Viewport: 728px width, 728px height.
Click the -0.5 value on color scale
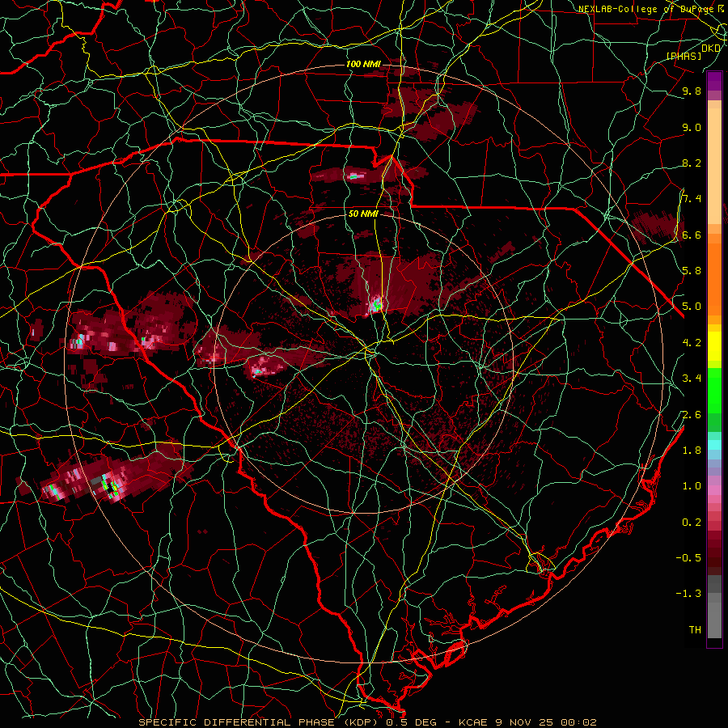[689, 558]
